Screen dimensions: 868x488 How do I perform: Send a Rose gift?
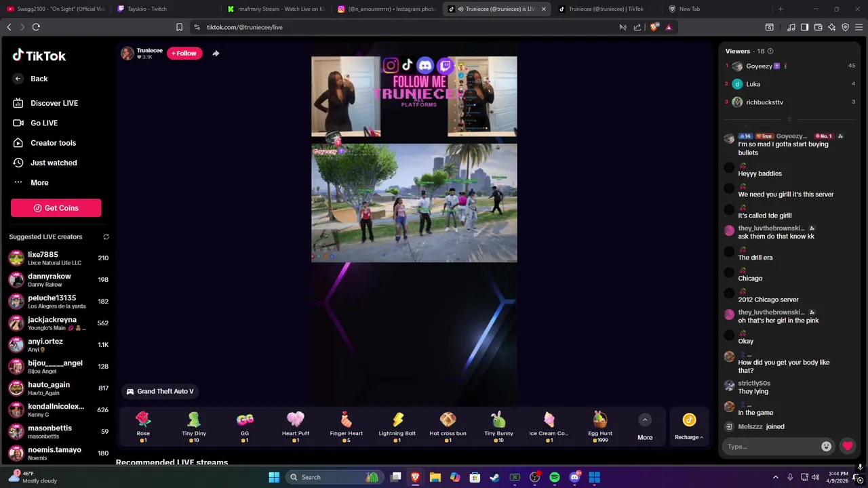pos(143,427)
